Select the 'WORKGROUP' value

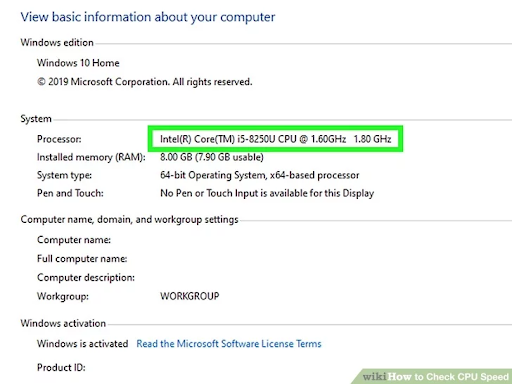(190, 296)
